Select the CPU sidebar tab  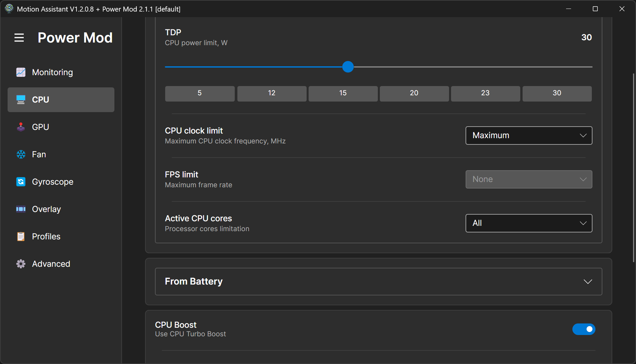[x=61, y=100]
